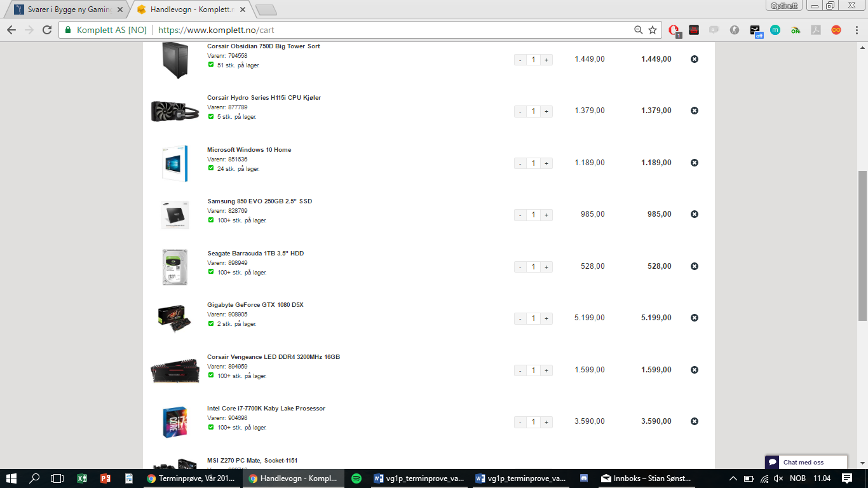868x488 pixels.
Task: Remove Microsoft Windows 10 Home item
Action: (x=695, y=163)
